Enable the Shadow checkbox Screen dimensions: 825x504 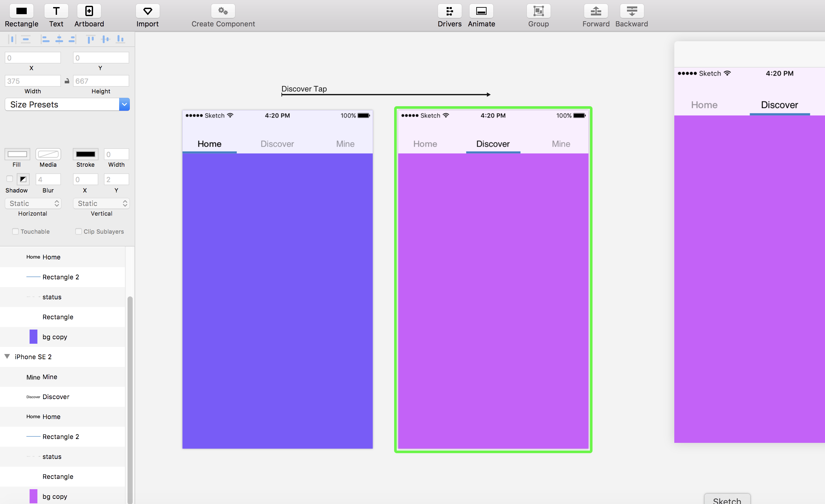coord(10,179)
